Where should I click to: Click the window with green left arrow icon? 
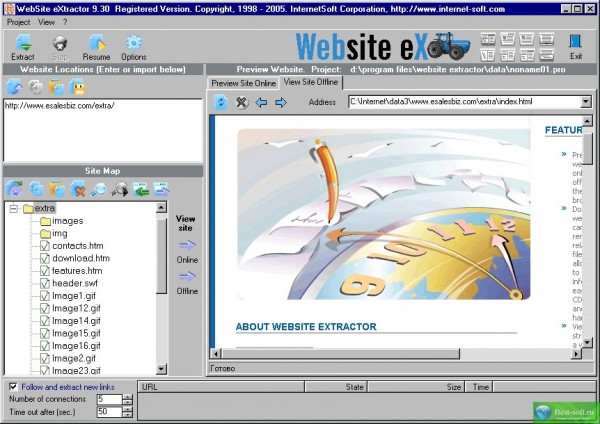pyautogui.click(x=140, y=189)
